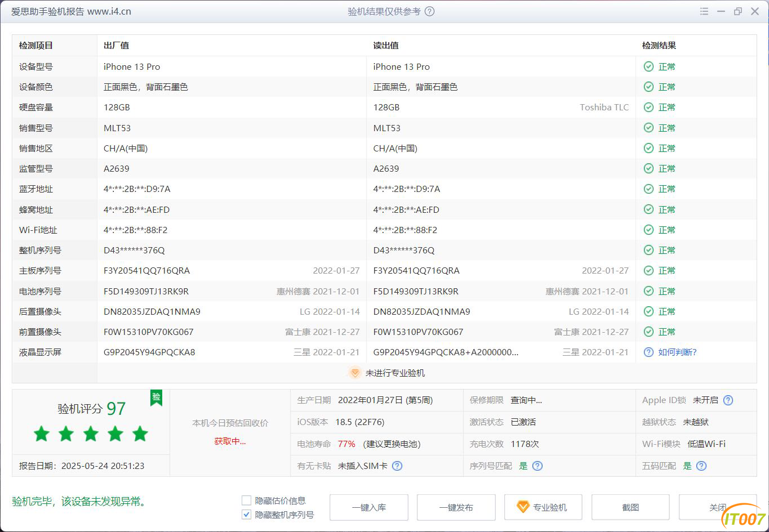Click the 未开启 Apple ID lock value

pyautogui.click(x=705, y=400)
